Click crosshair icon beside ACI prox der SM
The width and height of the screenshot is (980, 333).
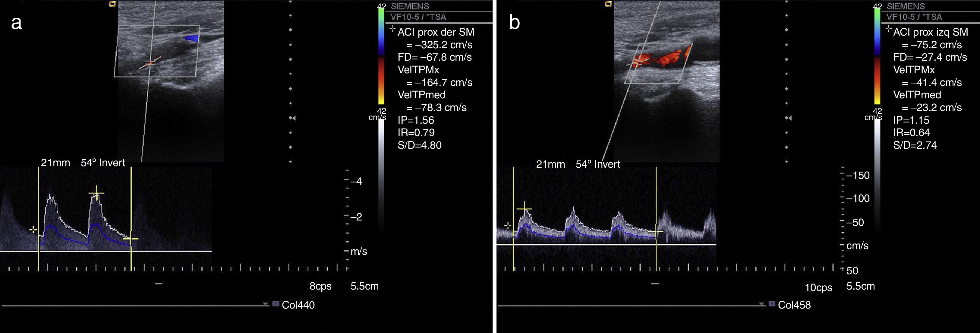pyautogui.click(x=393, y=29)
